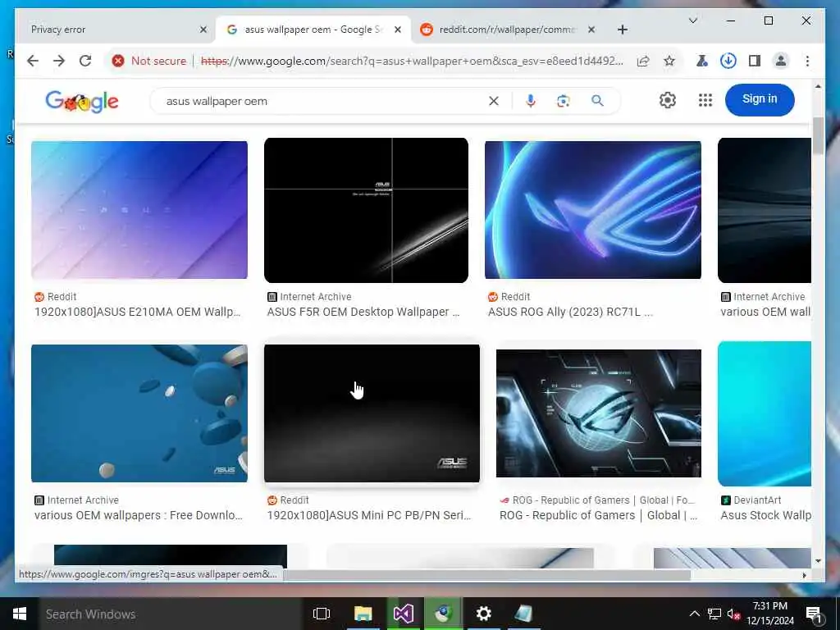This screenshot has height=630, width=840.
Task: Switch to the Privacy error tab
Action: [107, 30]
